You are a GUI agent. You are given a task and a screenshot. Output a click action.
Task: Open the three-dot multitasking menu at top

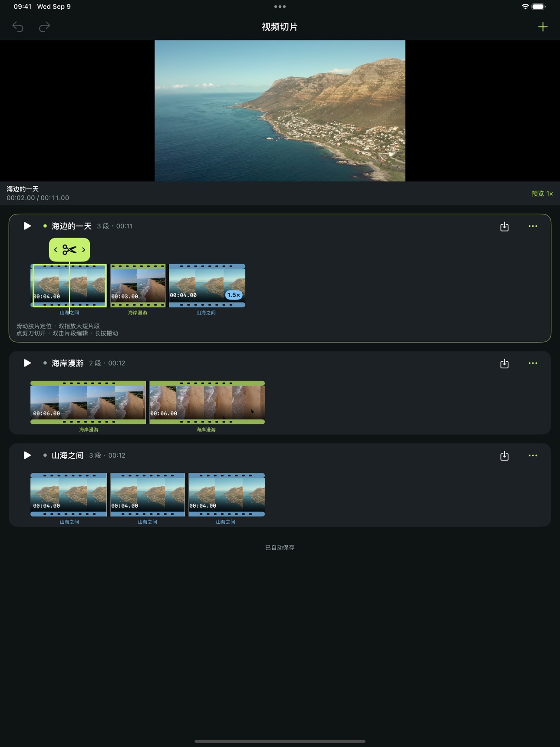point(280,7)
